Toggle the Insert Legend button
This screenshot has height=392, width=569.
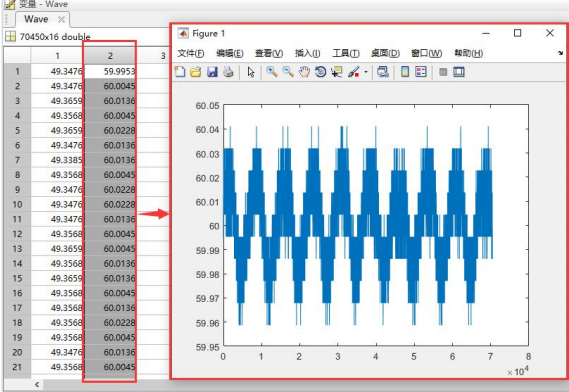pos(421,72)
